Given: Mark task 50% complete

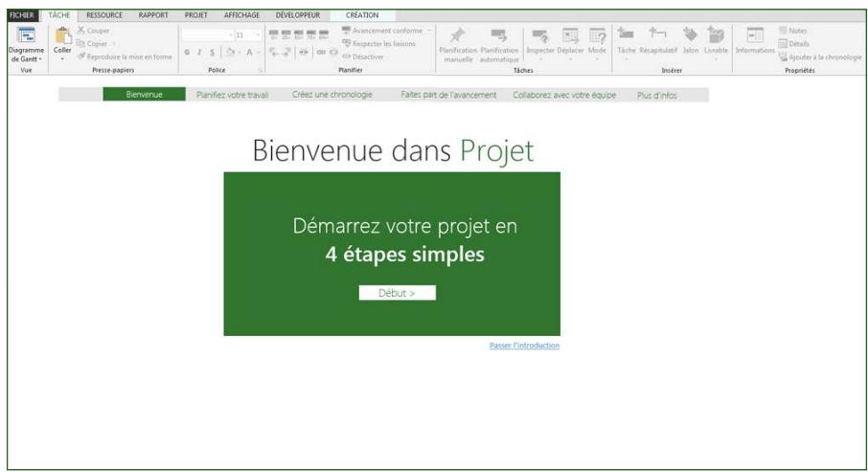Looking at the screenshot, I should coord(299,34).
